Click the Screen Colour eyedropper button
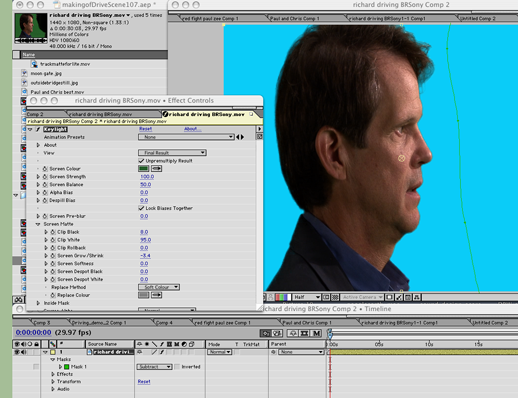The height and width of the screenshot is (398, 518). tap(157, 169)
